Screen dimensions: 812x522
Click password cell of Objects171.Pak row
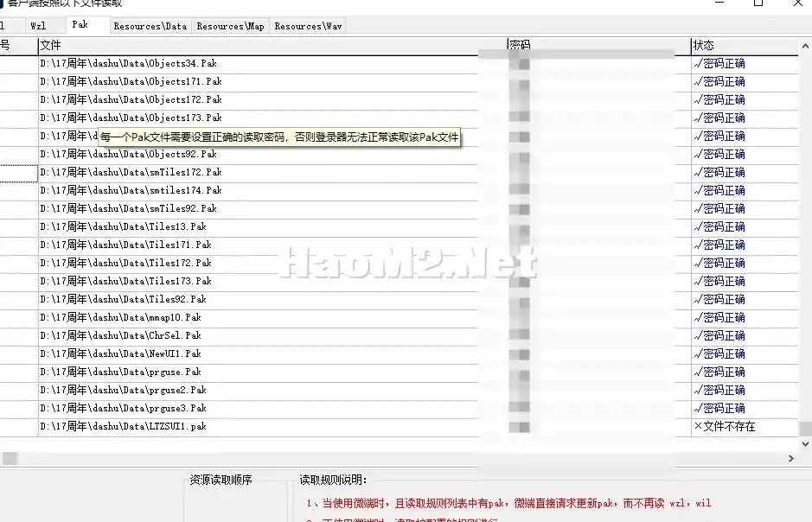(599, 82)
